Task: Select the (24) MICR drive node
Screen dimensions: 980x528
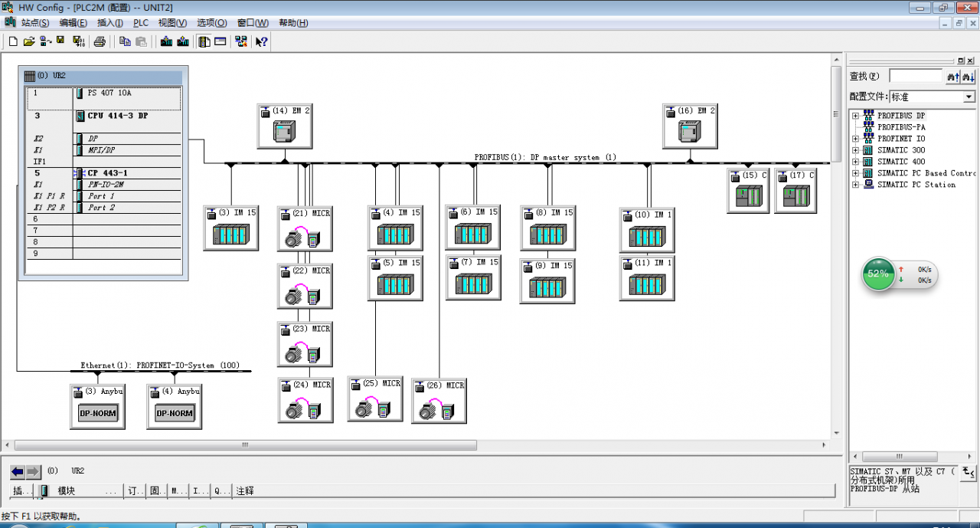Action: coord(305,400)
